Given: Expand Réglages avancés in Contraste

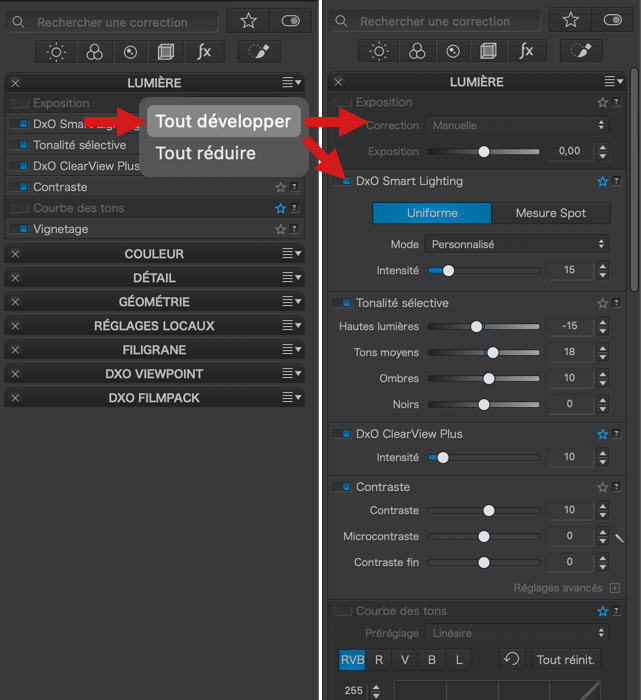Looking at the screenshot, I should coord(615,588).
